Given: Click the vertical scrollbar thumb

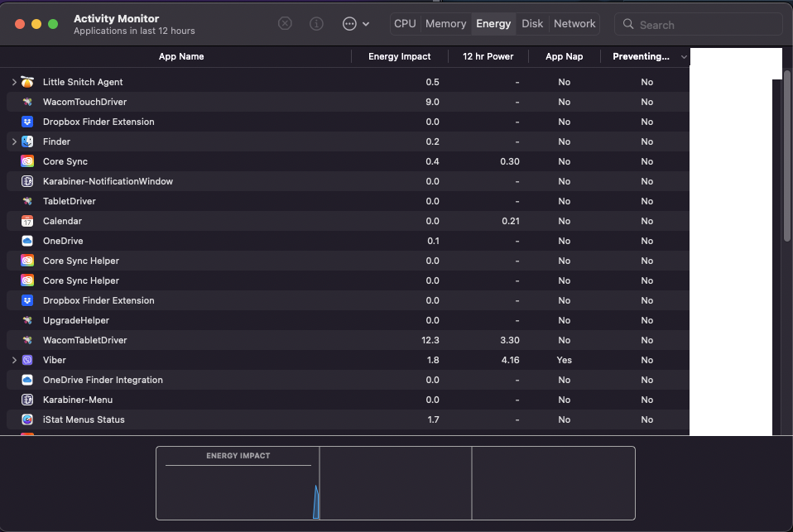Looking at the screenshot, I should pos(787,156).
